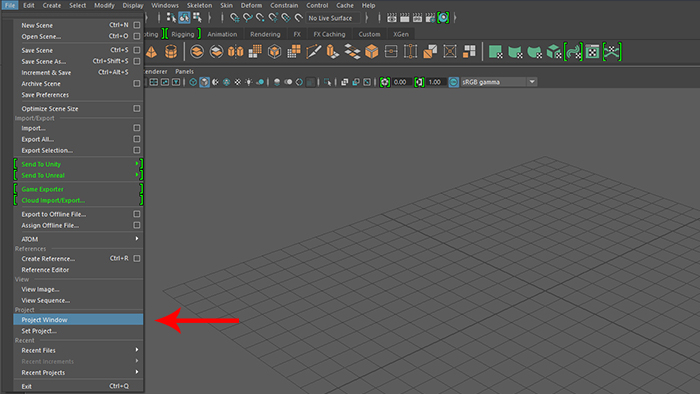The height and width of the screenshot is (394, 700).
Task: Toggle wireframe display in viewport toolbar
Action: point(193,82)
